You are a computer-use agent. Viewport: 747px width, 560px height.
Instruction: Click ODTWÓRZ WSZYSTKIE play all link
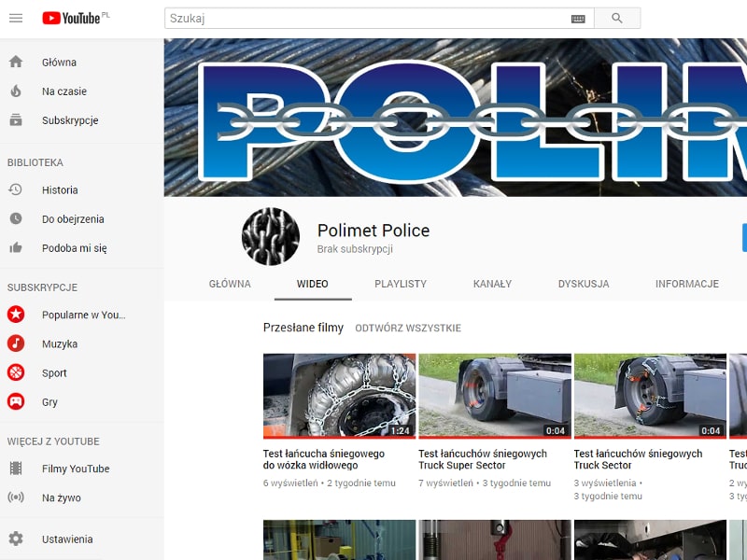pos(408,329)
